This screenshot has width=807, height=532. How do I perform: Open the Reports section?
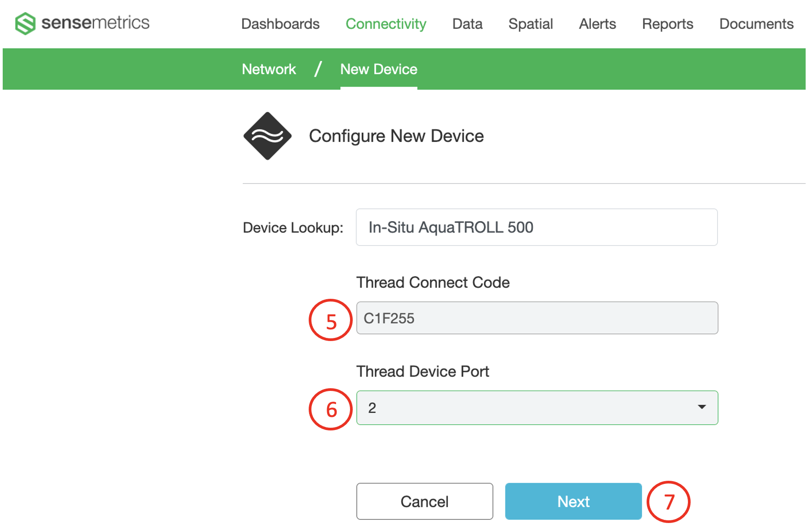pyautogui.click(x=667, y=24)
